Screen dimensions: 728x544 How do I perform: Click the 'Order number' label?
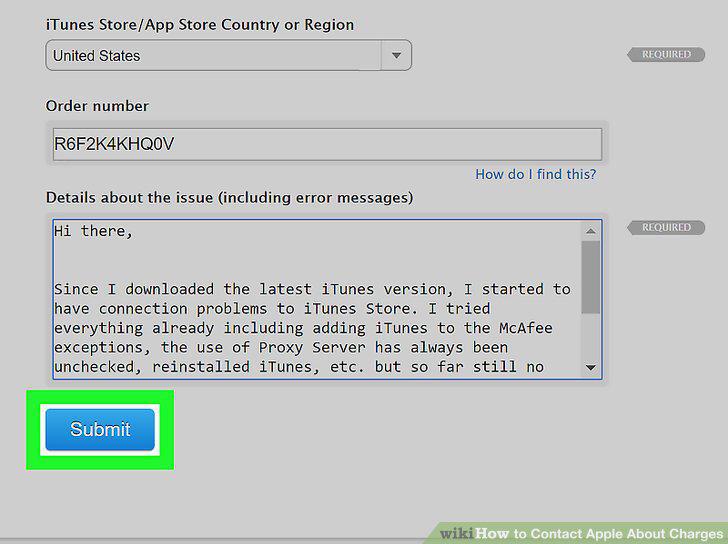tap(97, 106)
